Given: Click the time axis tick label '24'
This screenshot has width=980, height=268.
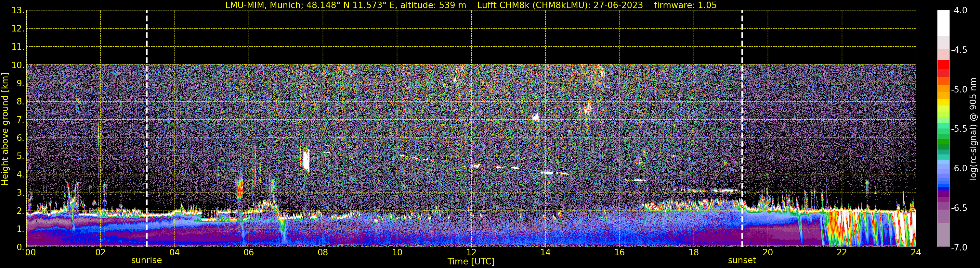Looking at the screenshot, I should click(x=916, y=252).
